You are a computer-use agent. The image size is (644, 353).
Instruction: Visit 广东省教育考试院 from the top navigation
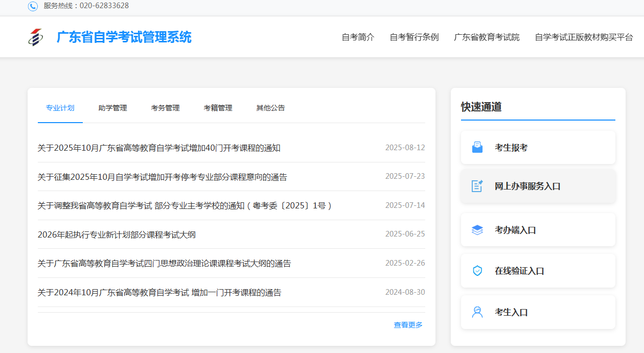[x=487, y=37]
